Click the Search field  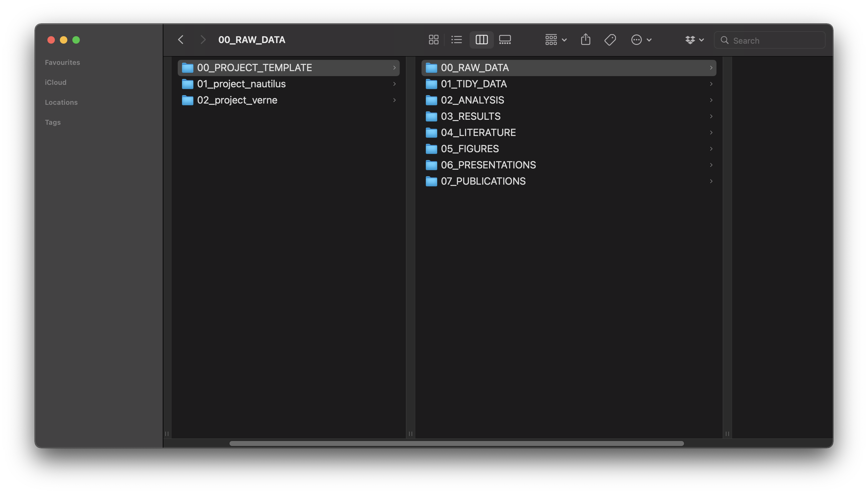(769, 40)
